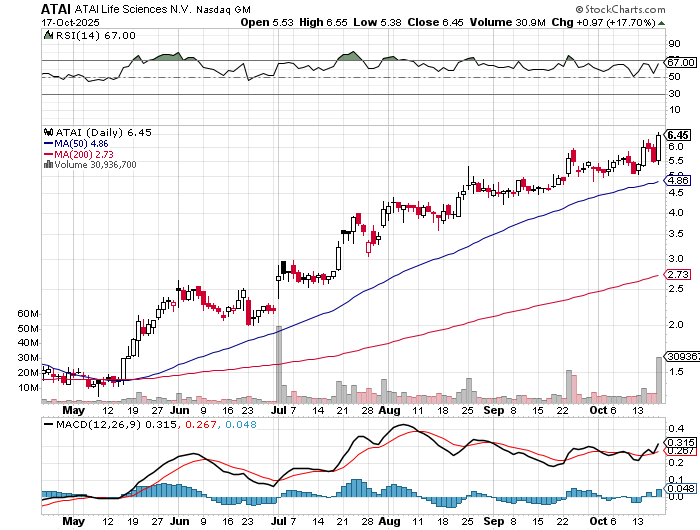The width and height of the screenshot is (700, 530).
Task: Click the 0.048 histogram axis tag
Action: tap(680, 488)
